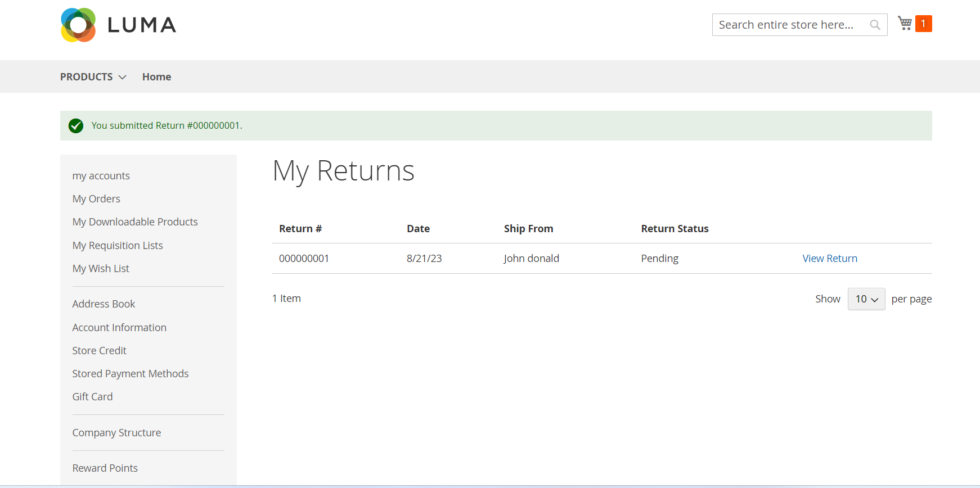Open My Requisition Lists
The height and width of the screenshot is (488, 980).
click(x=118, y=246)
